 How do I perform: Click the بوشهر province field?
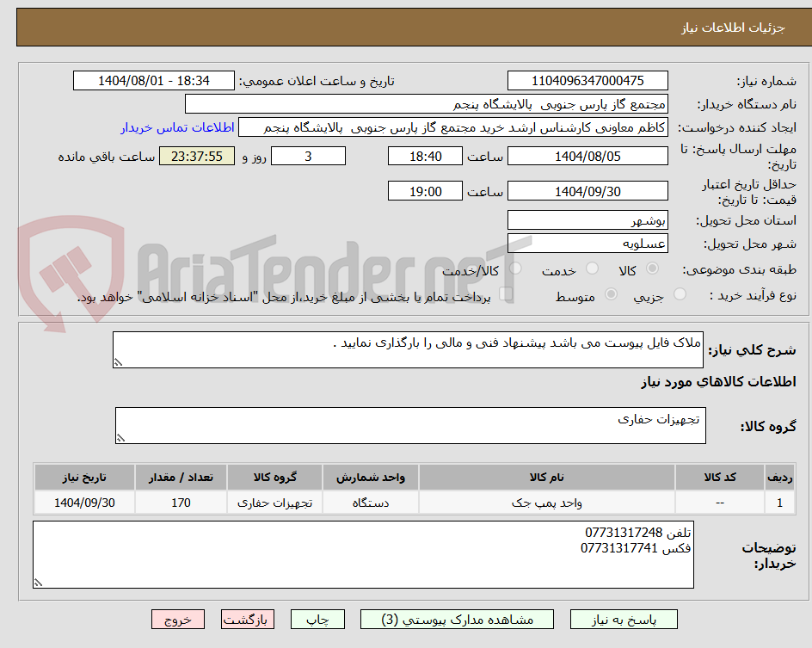(x=587, y=219)
